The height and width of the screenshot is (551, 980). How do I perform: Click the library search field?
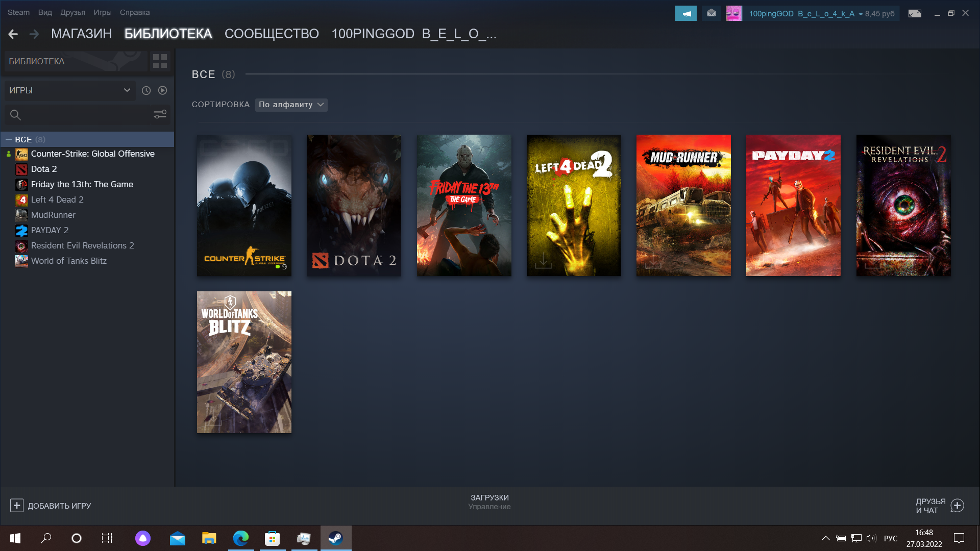click(77, 115)
